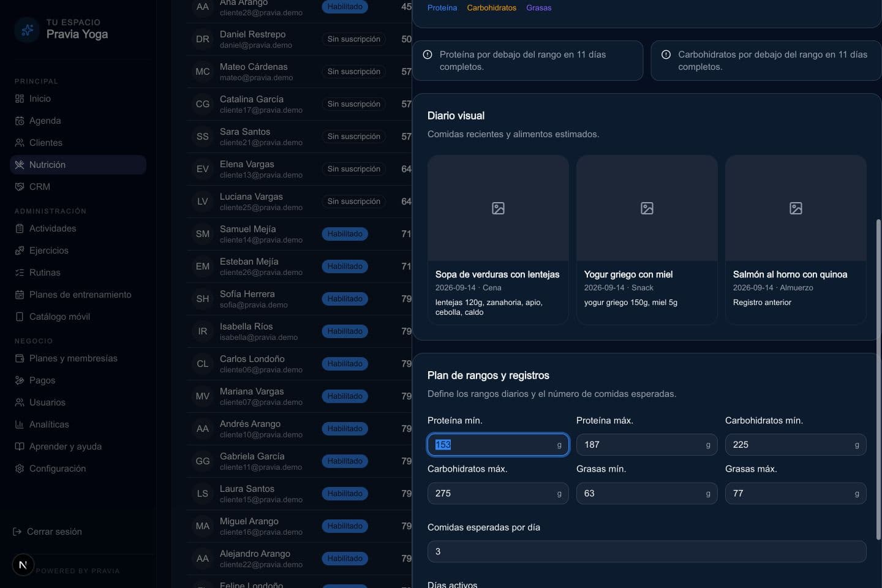Screen dimensions: 882x588
Task: Click the Pravia Yoga logo icon
Action: click(27, 29)
